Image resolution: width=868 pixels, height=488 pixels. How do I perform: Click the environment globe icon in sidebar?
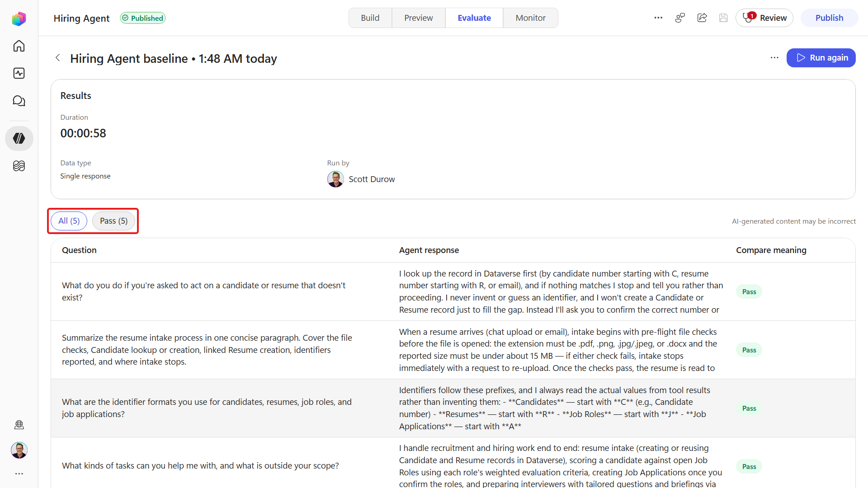pyautogui.click(x=19, y=425)
